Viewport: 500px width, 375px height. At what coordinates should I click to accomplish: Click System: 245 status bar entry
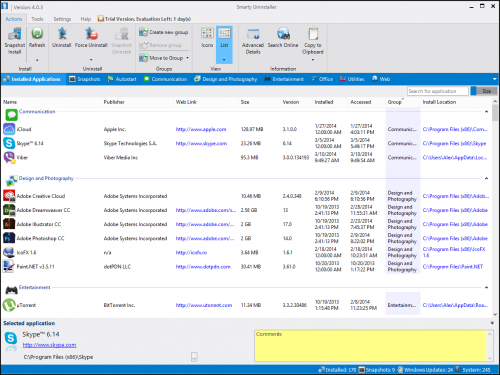[473, 370]
